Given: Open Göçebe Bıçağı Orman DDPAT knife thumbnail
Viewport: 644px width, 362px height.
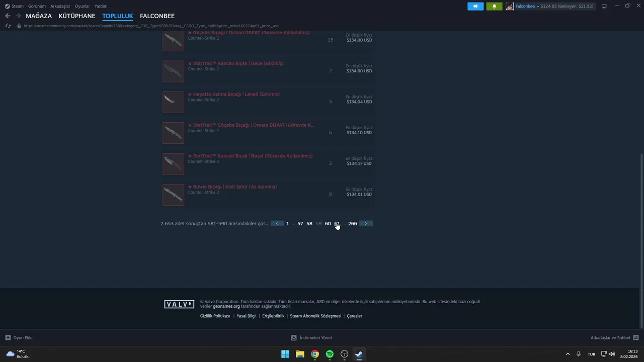Looking at the screenshot, I should pyautogui.click(x=173, y=41).
